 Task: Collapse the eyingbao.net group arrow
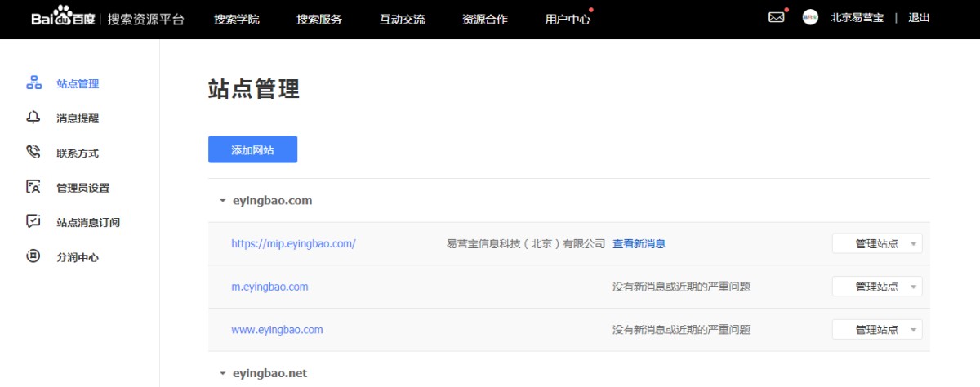click(222, 374)
